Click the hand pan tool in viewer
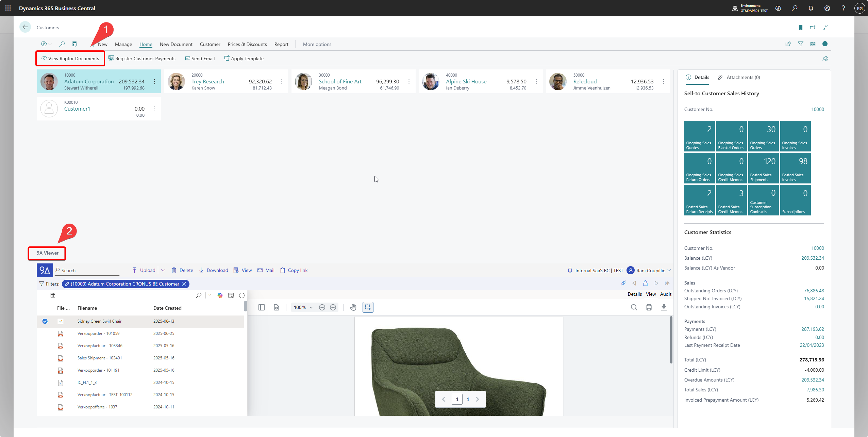 pos(353,307)
